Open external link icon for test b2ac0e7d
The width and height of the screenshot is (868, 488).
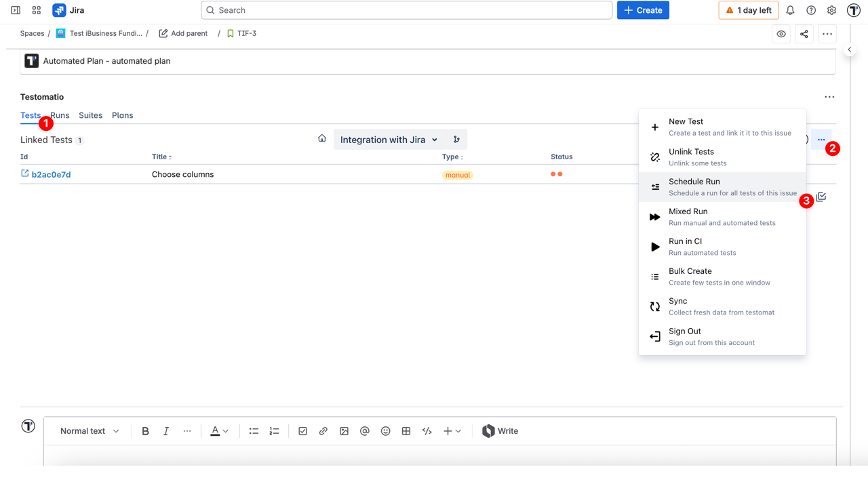[x=25, y=174]
